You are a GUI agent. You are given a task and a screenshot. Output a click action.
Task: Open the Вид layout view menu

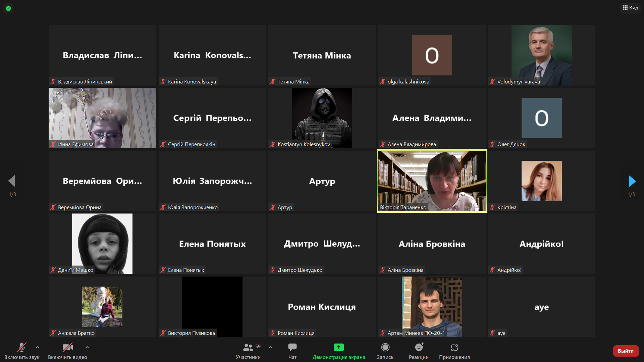point(630,7)
